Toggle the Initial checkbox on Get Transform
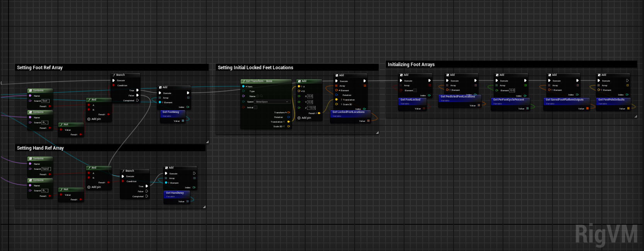Viewport: 644px width, 251px height. pyautogui.click(x=255, y=108)
